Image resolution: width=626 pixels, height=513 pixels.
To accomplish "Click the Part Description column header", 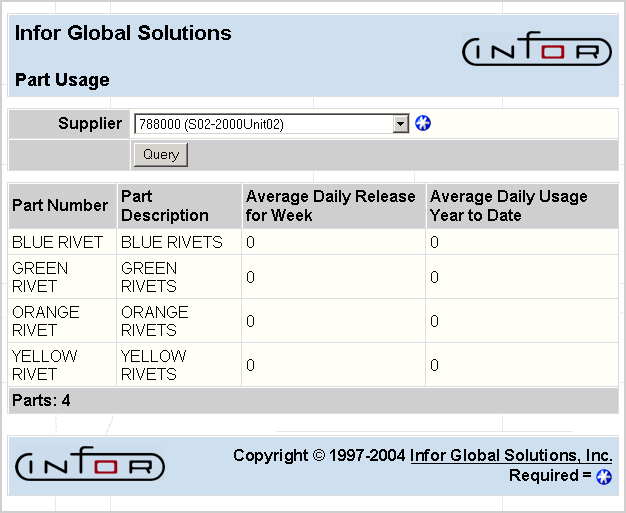I will click(165, 206).
